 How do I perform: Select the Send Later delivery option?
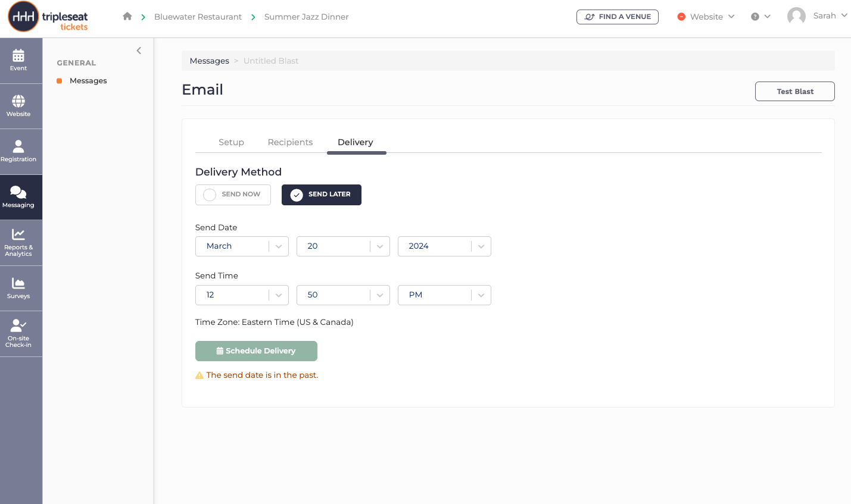pyautogui.click(x=322, y=195)
